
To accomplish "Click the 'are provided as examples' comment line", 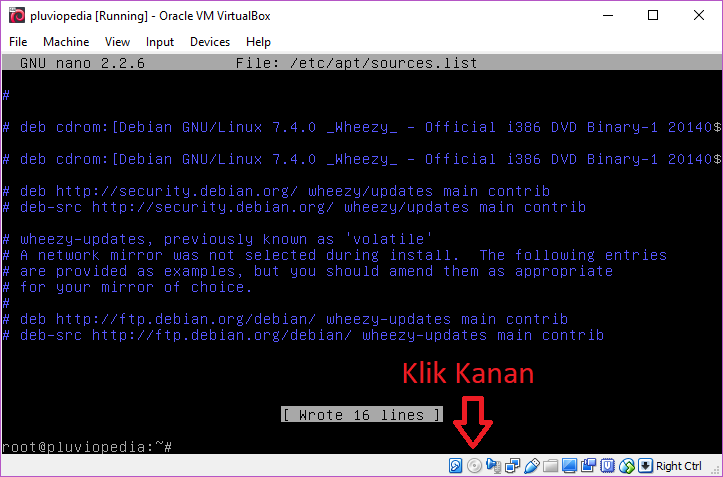I will 308,271.
